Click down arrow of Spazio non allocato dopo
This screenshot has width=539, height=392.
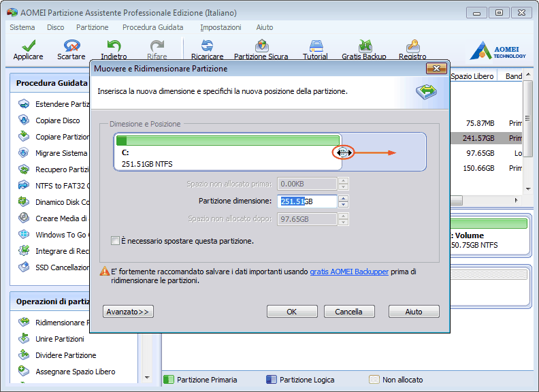[343, 222]
